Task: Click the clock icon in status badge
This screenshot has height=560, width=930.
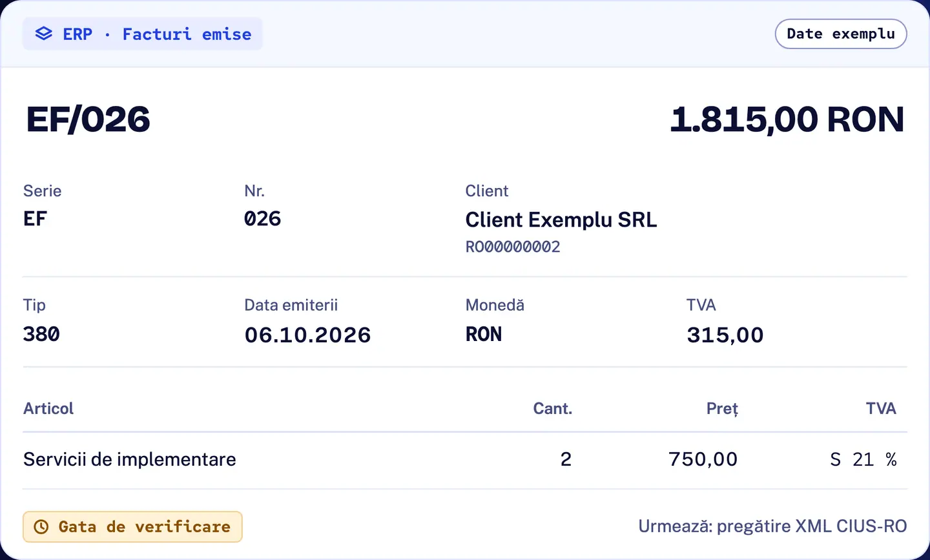Action: pos(41,527)
